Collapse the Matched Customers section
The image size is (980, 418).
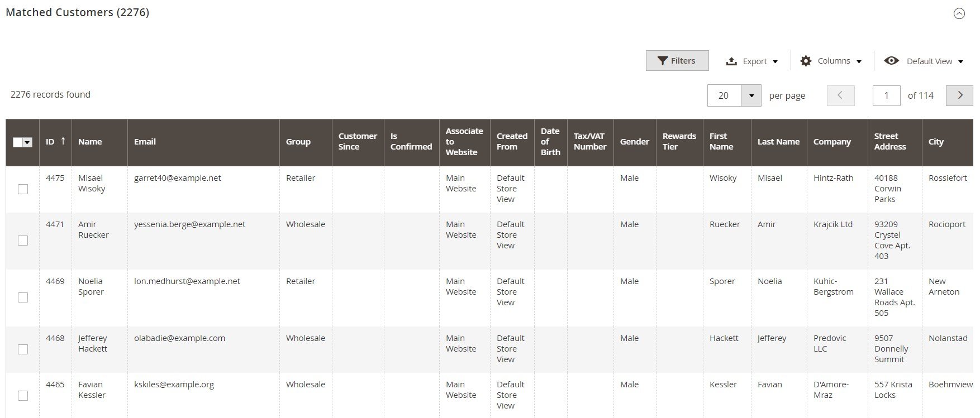pos(959,14)
